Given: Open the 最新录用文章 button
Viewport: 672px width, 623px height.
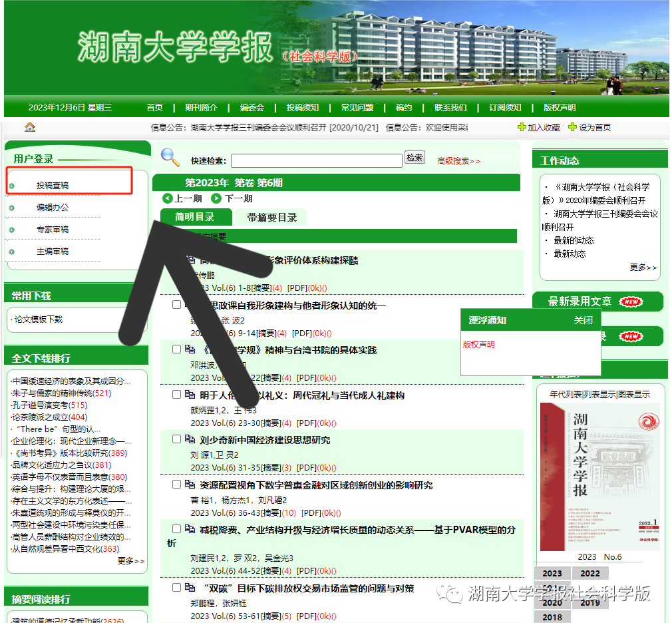Looking at the screenshot, I should pos(597,302).
